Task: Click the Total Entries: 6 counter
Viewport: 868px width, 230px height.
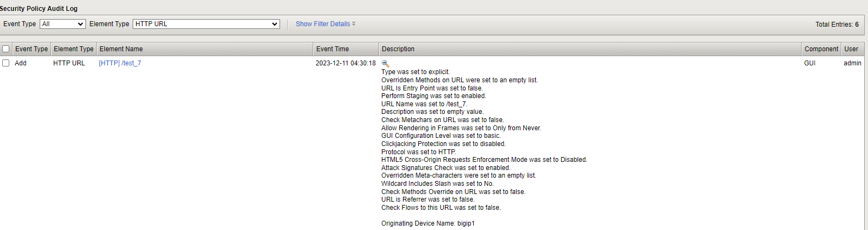Action: point(837,25)
